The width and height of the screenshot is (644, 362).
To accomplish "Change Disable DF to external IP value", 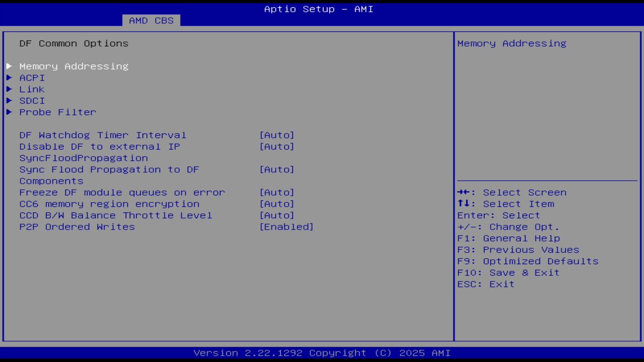I will click(x=277, y=147).
